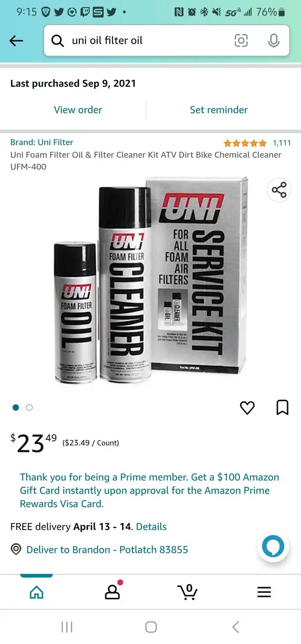Viewport: 301px width, 644px height.
Task: Open delivery Details link
Action: [151, 527]
